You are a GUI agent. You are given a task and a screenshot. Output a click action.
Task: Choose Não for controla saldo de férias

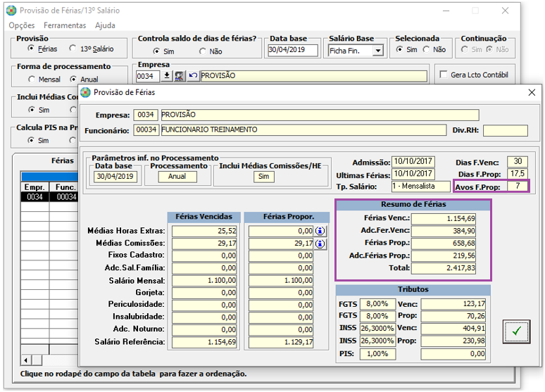(203, 51)
